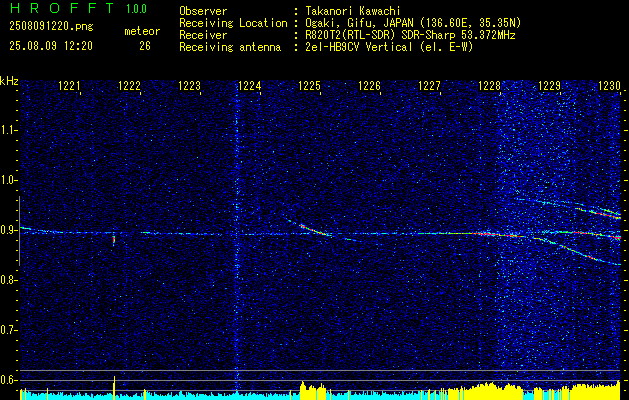Screen dimensions: 629x400
Task: Click the gray vertical range bar beside 0.9 kHz
Action: pos(19,231)
